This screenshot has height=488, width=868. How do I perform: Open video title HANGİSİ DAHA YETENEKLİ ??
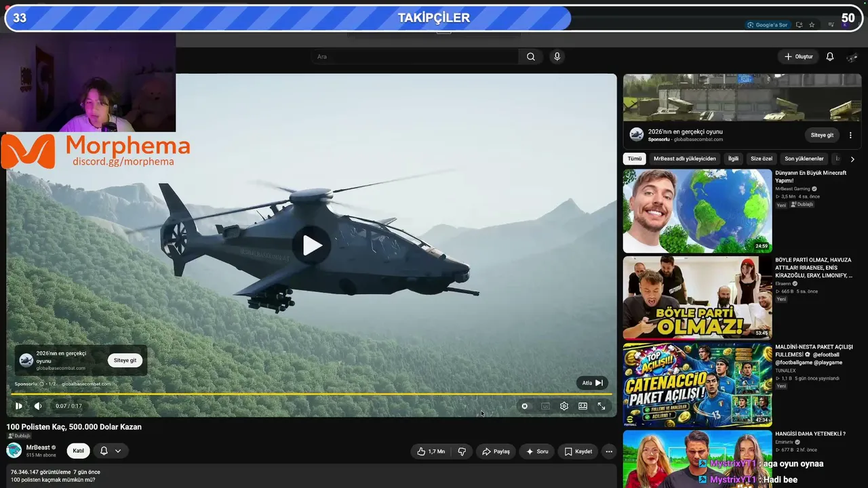coord(810,434)
